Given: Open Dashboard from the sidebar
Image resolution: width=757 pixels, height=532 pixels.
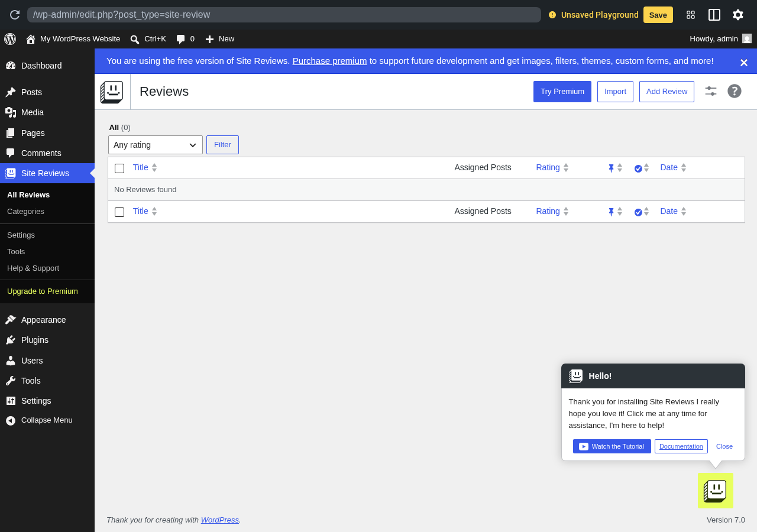Looking at the screenshot, I should (x=47, y=66).
